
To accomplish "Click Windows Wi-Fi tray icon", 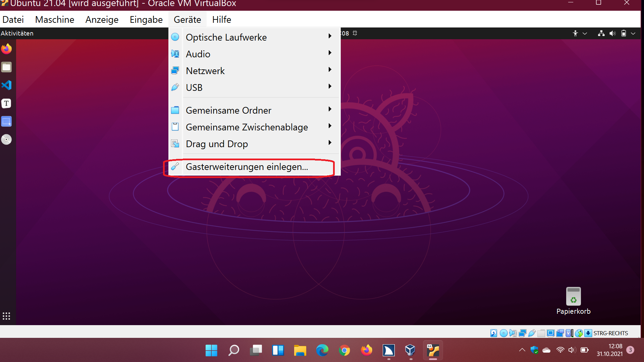I will [x=560, y=350].
